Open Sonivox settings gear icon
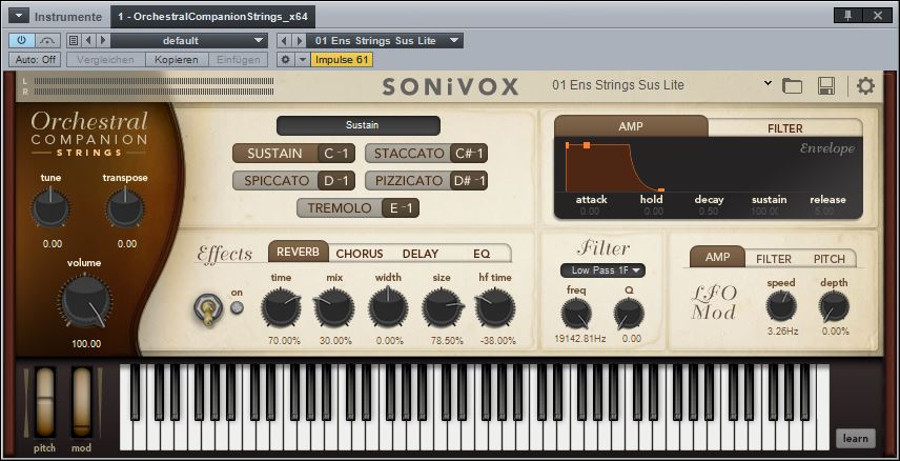 [866, 86]
